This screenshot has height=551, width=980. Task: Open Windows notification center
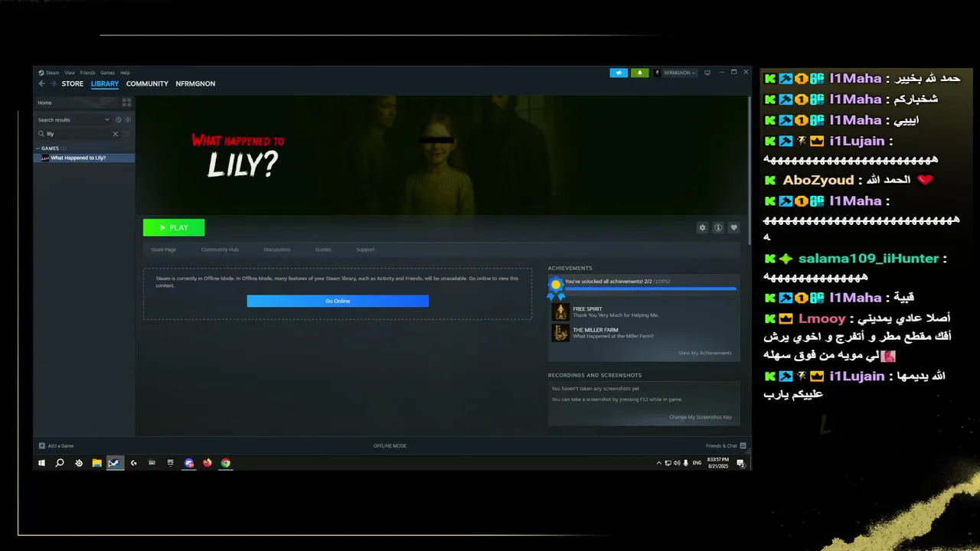740,463
